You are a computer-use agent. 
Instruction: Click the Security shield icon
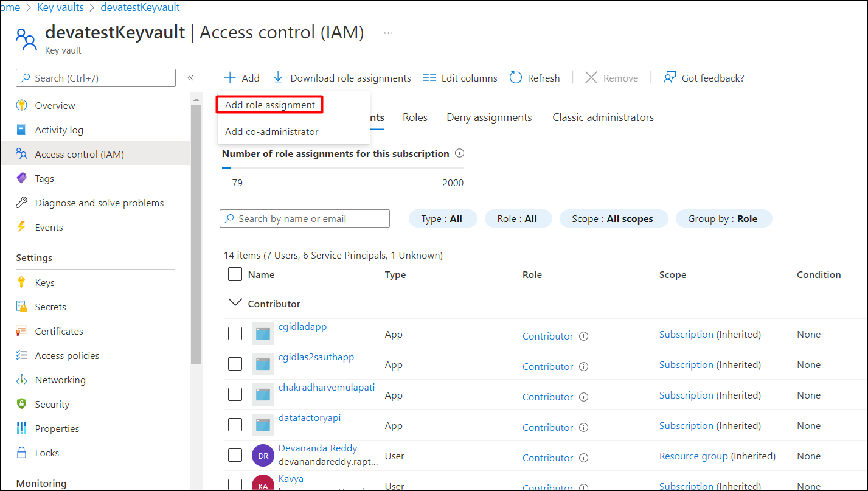coord(22,404)
